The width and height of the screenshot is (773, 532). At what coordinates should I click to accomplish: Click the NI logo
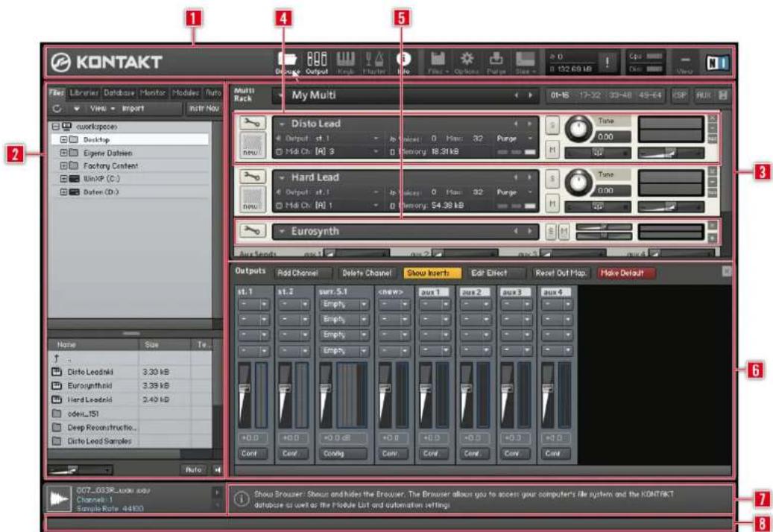coord(717,63)
